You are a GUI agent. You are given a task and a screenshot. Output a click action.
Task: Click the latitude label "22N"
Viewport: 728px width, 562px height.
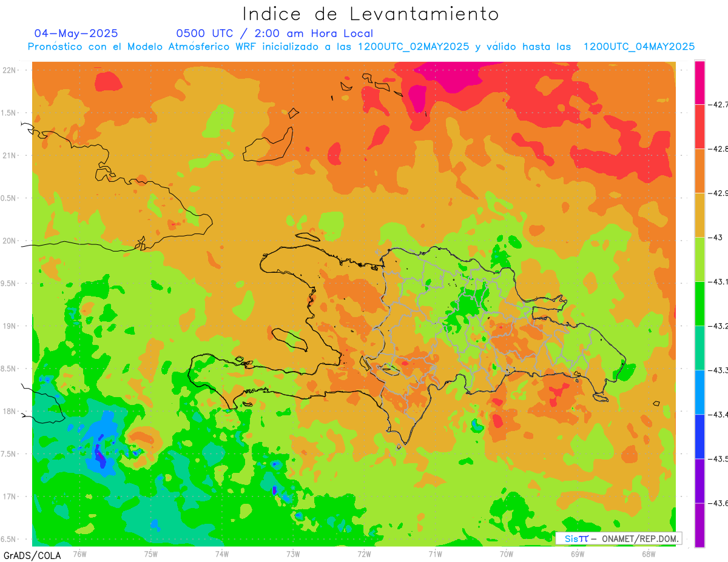tap(8, 70)
